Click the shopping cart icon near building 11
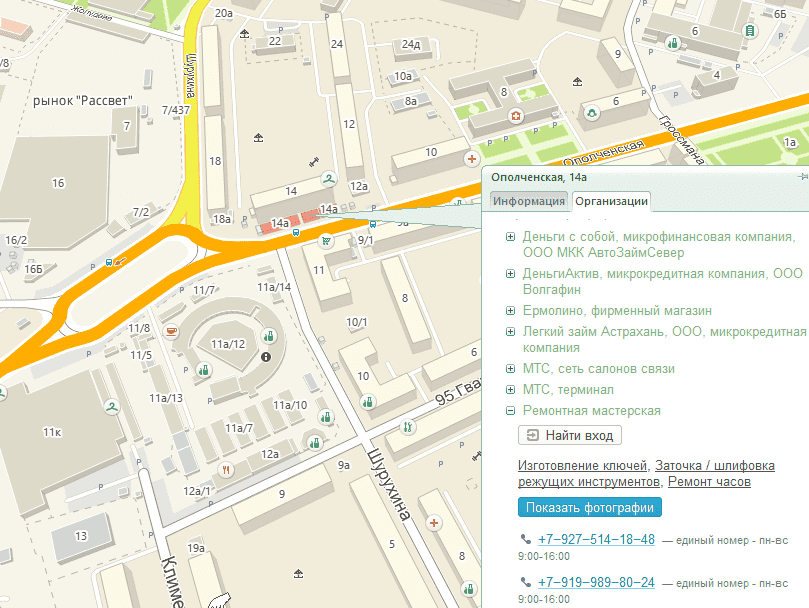The height and width of the screenshot is (608, 809). (326, 241)
